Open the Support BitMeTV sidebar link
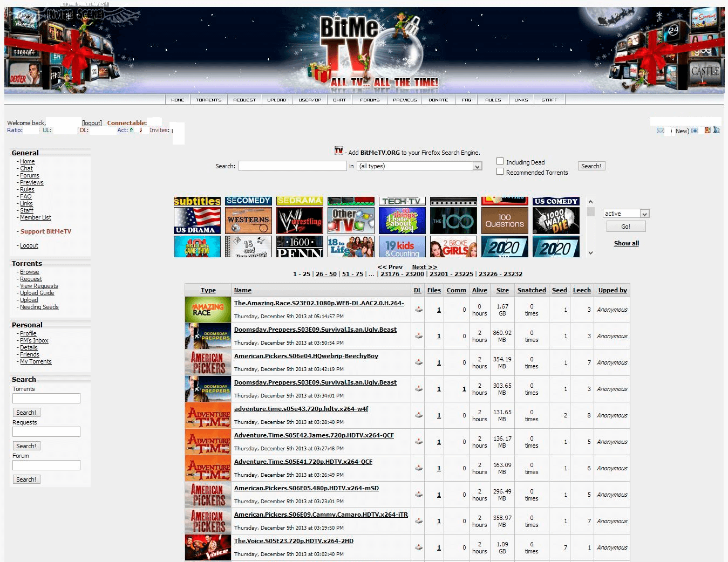The image size is (728, 562). pos(46,231)
